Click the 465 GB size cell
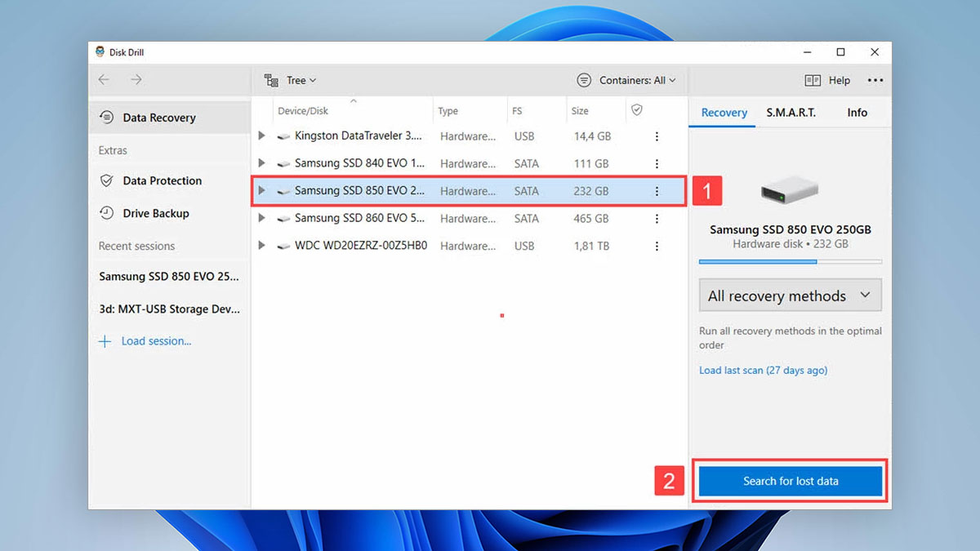Viewport: 980px width, 551px height. [x=591, y=218]
